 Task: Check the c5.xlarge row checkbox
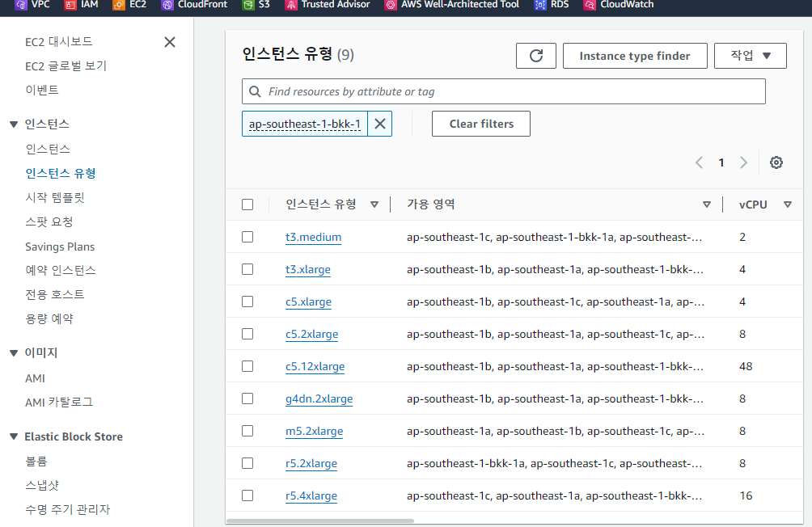[x=247, y=301]
